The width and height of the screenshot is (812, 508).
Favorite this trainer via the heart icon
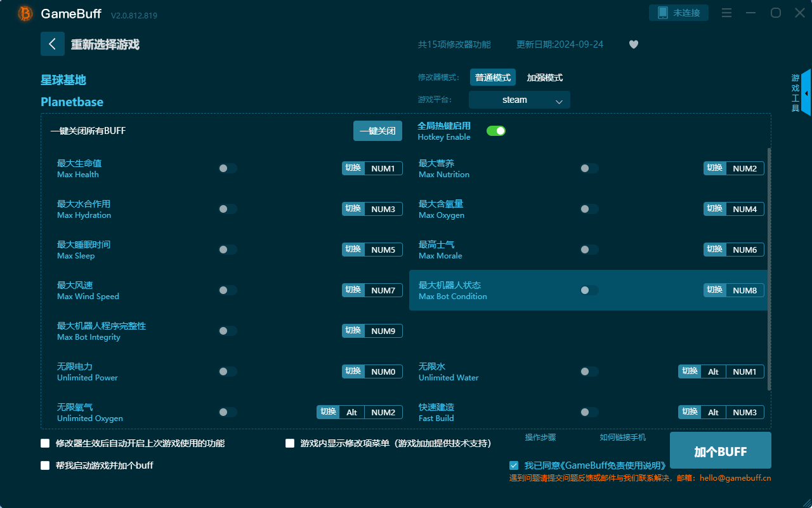[x=633, y=44]
